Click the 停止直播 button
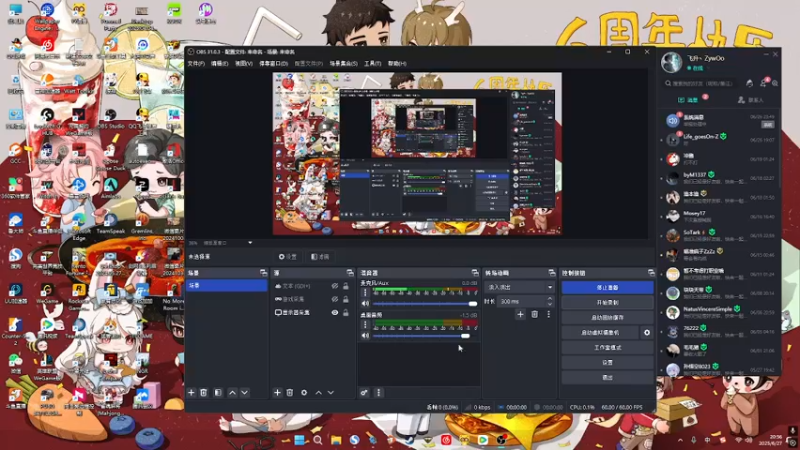 click(607, 288)
